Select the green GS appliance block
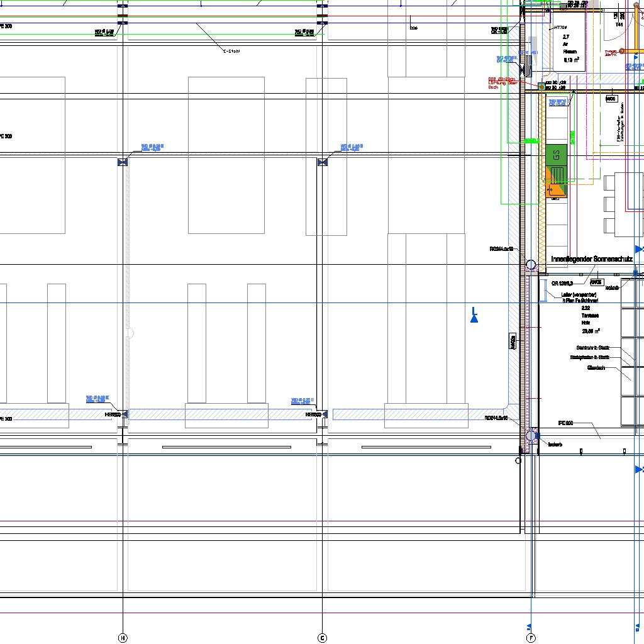 coord(556,155)
